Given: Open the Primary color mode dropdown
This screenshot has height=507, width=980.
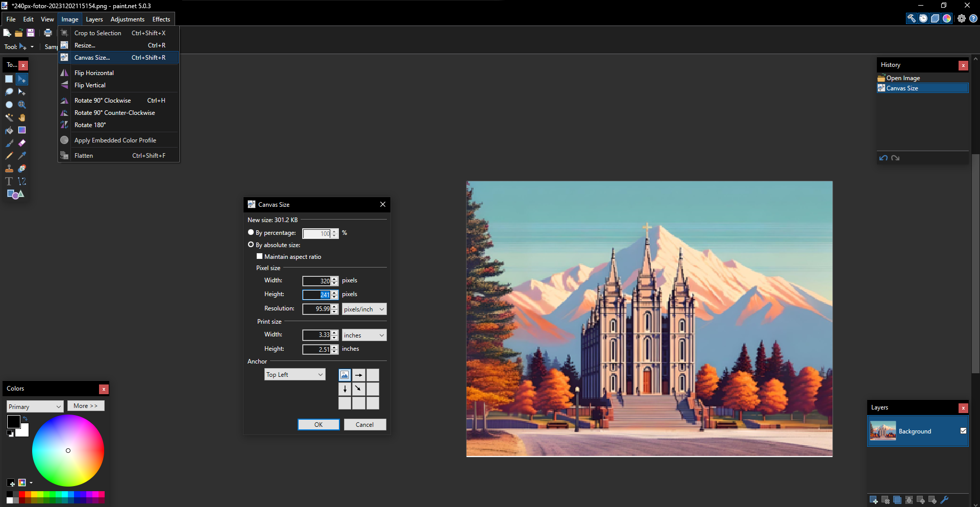Looking at the screenshot, I should [35, 406].
